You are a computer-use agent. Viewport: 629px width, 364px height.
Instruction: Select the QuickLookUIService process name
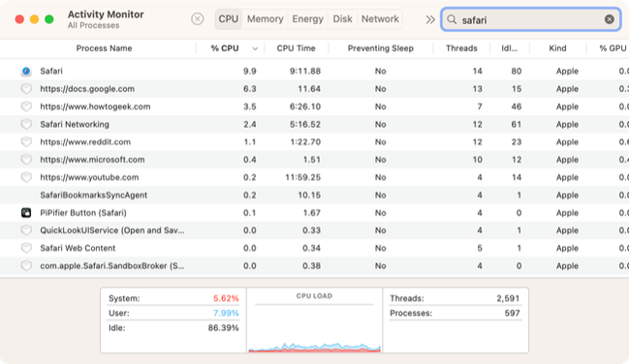[111, 230]
